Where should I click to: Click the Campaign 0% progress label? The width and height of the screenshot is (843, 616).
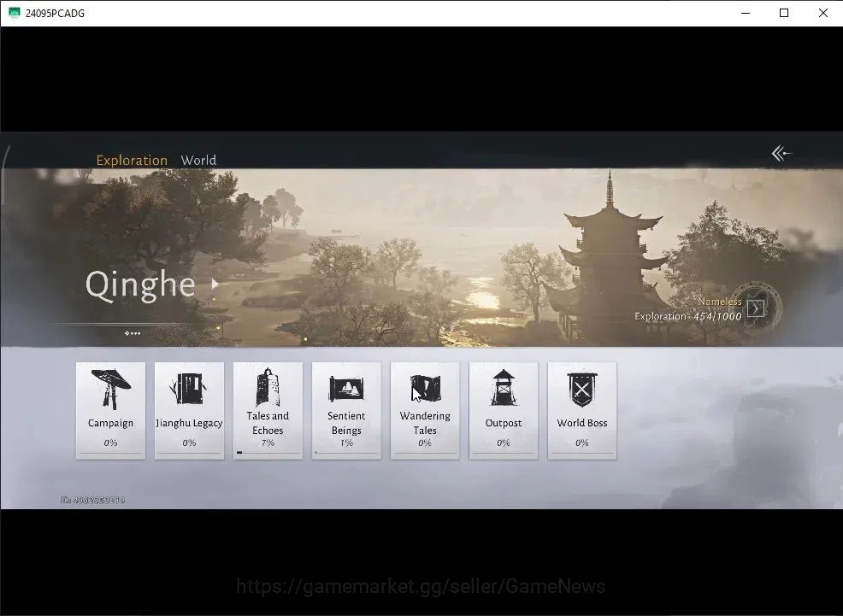click(x=111, y=443)
